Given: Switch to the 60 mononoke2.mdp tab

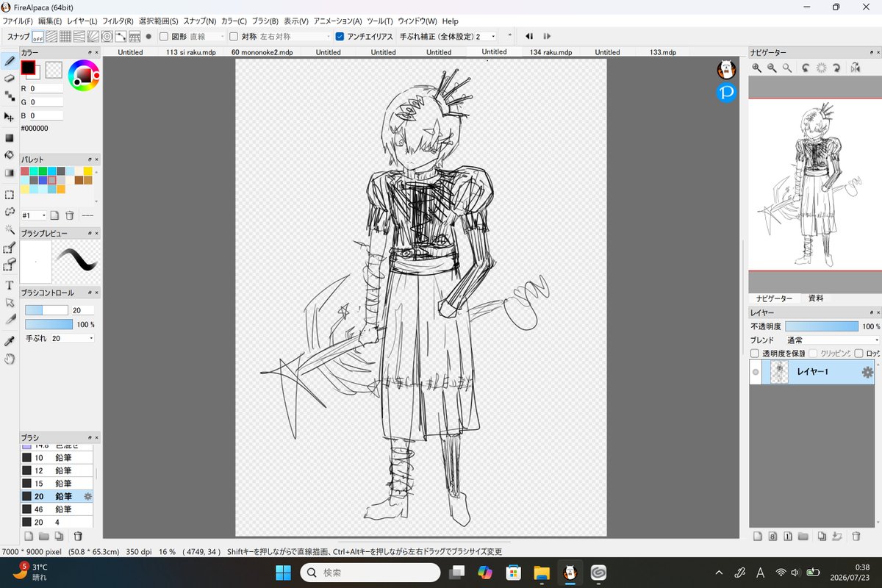Looking at the screenshot, I should pos(262,52).
